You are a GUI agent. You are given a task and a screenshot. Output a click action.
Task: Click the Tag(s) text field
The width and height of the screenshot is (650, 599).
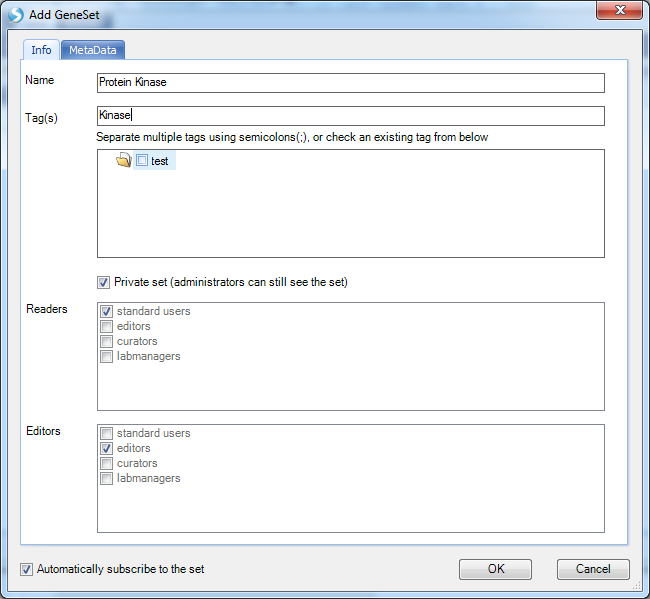point(351,116)
